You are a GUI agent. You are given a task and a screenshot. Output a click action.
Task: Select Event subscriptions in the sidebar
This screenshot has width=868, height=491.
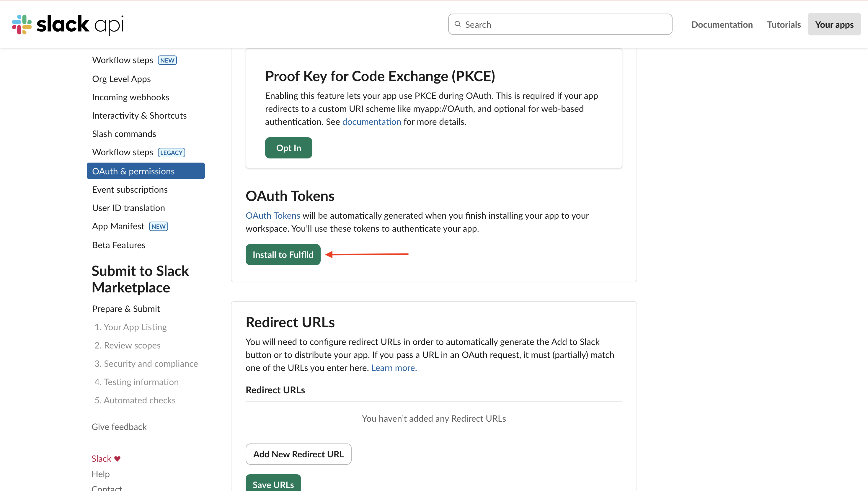[130, 189]
